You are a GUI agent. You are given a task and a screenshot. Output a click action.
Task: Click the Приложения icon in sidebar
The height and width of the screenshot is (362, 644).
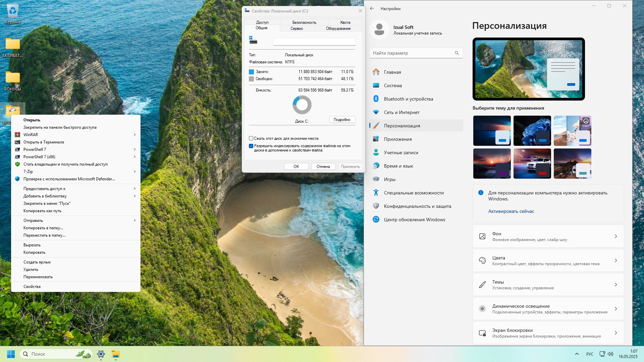coord(376,139)
